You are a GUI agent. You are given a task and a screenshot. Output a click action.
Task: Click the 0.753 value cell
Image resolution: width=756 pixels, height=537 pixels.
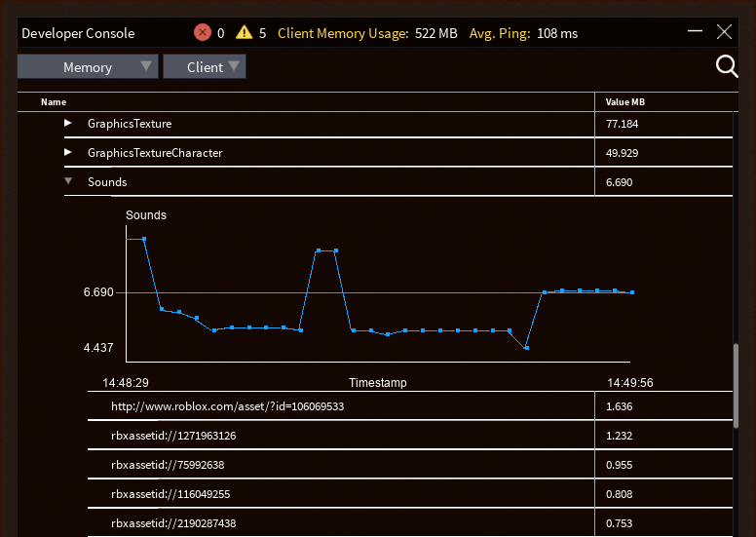619,523
